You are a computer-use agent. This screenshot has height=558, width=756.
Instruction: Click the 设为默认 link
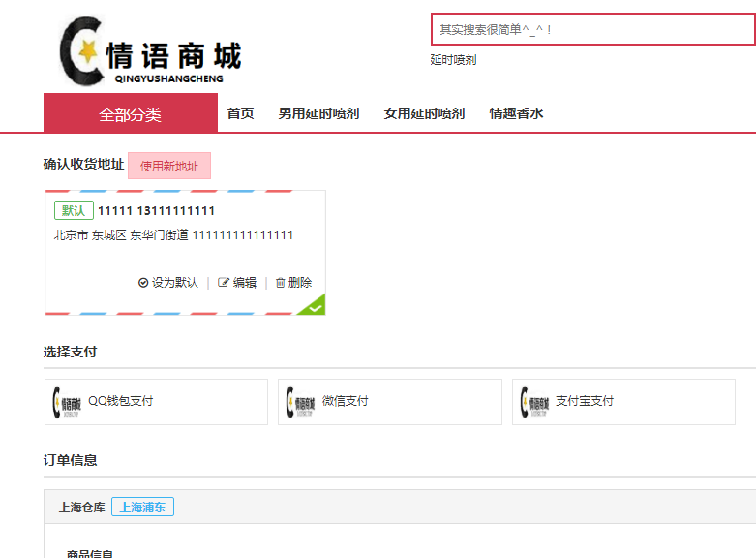point(174,282)
